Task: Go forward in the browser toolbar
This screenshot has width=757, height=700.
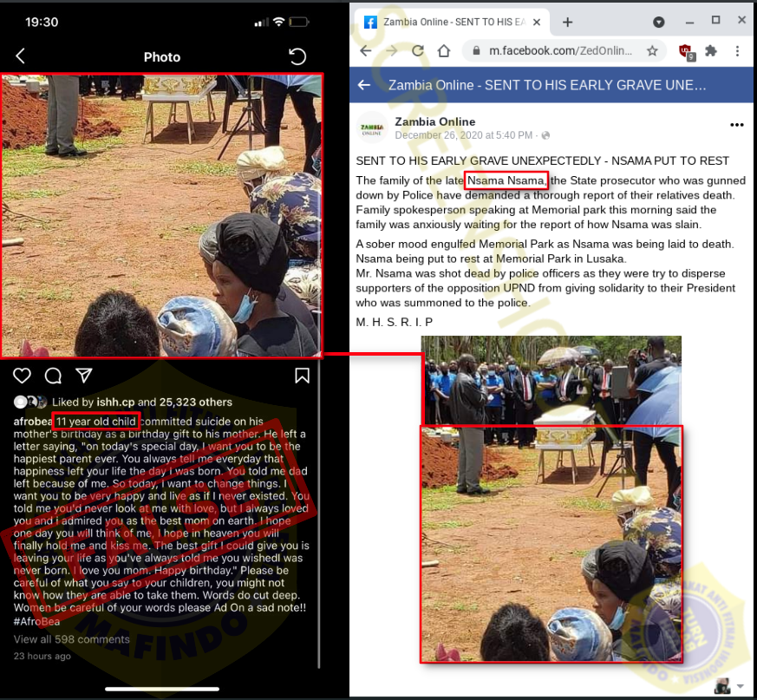Action: click(392, 50)
